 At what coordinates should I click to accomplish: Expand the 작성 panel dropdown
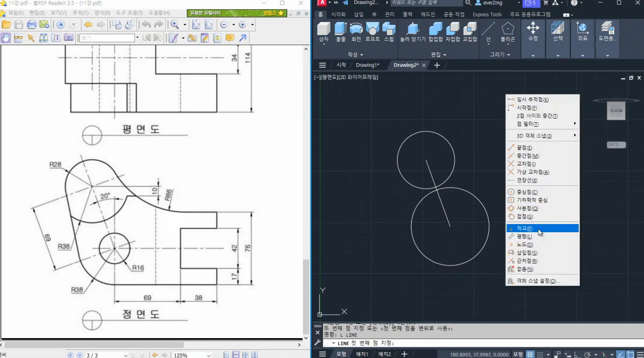click(355, 54)
